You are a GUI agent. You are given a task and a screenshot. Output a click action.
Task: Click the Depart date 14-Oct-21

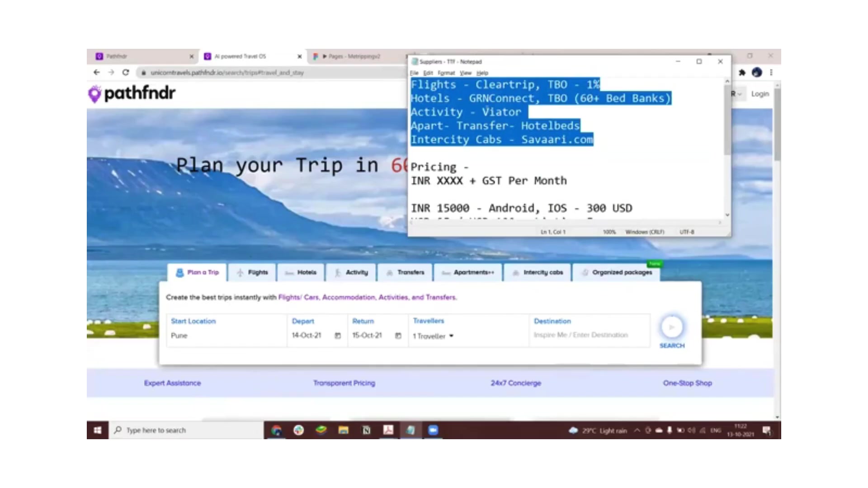[x=307, y=336]
